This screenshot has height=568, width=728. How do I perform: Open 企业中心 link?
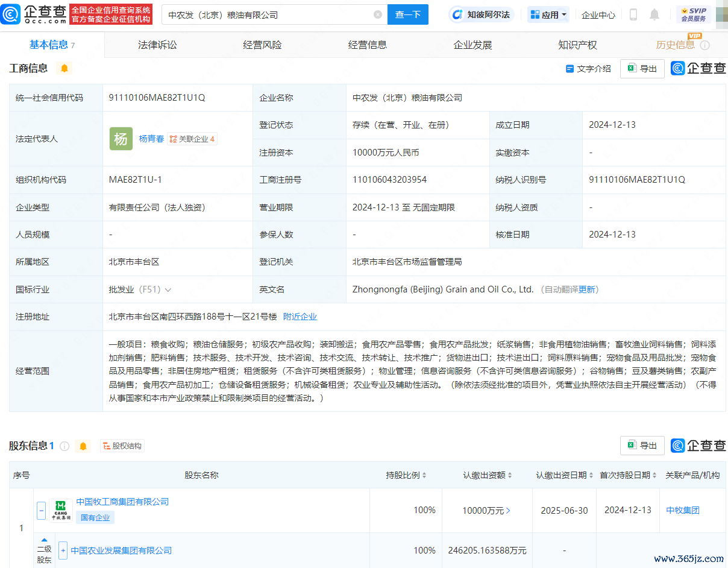[x=598, y=15]
